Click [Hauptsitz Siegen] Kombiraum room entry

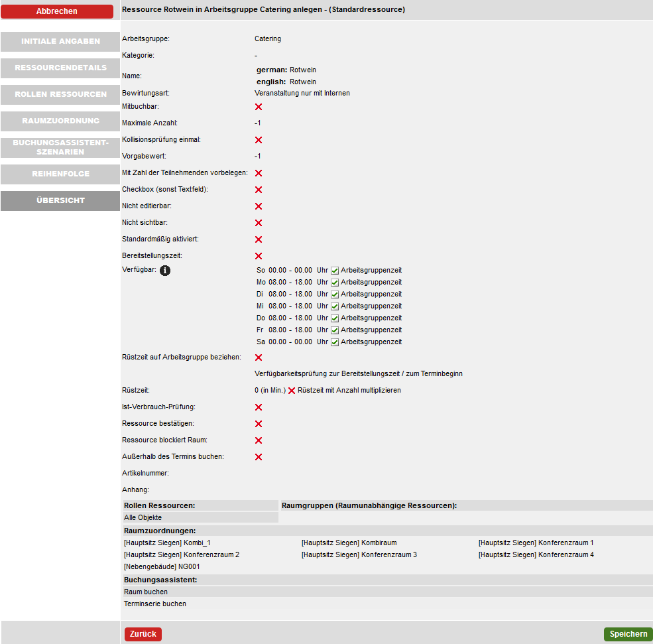[x=349, y=543]
